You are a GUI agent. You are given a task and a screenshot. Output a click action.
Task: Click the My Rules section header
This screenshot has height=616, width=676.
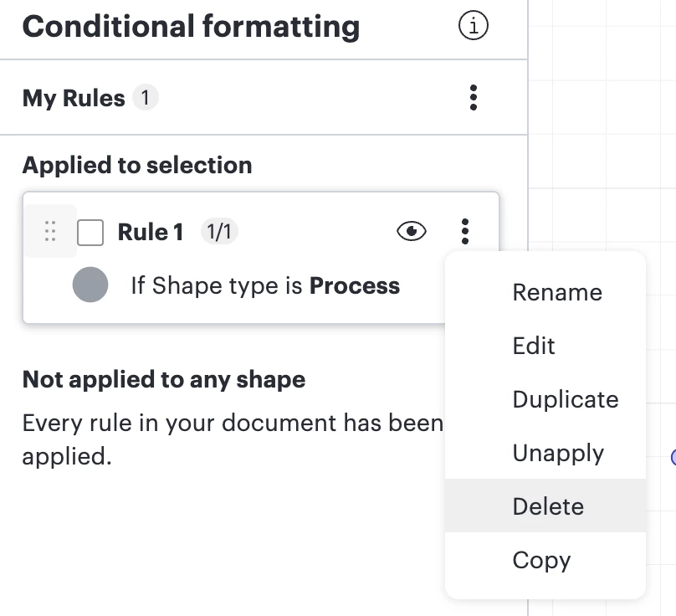pos(74,98)
